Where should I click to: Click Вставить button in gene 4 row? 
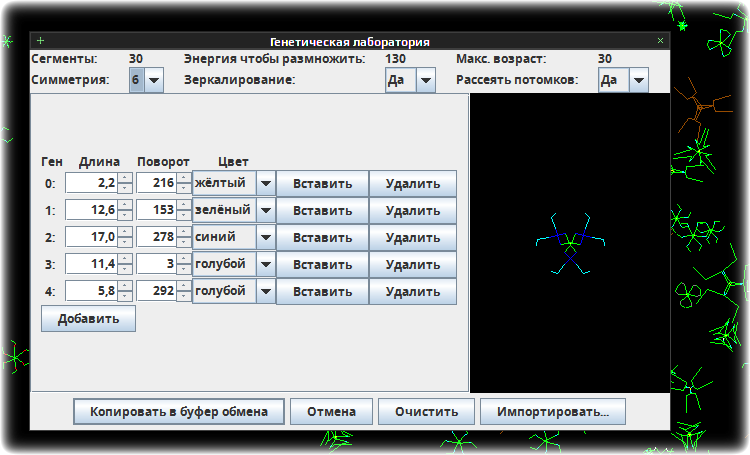pos(322,291)
